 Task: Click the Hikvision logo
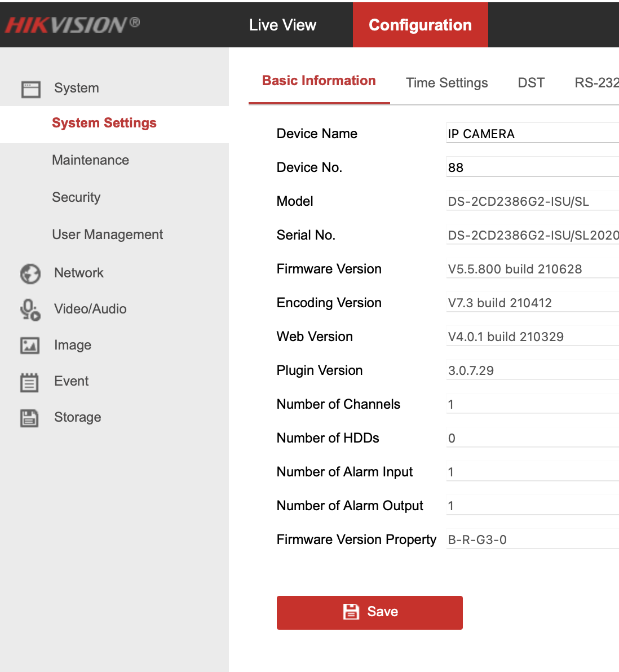click(x=72, y=24)
